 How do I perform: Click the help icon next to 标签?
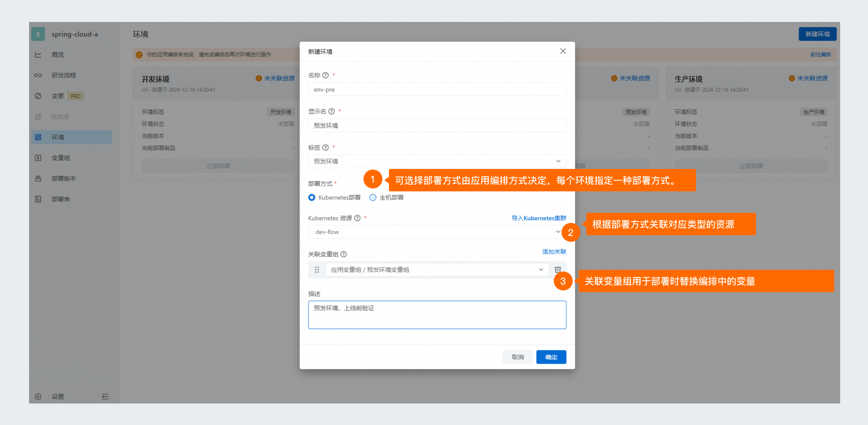coord(325,147)
